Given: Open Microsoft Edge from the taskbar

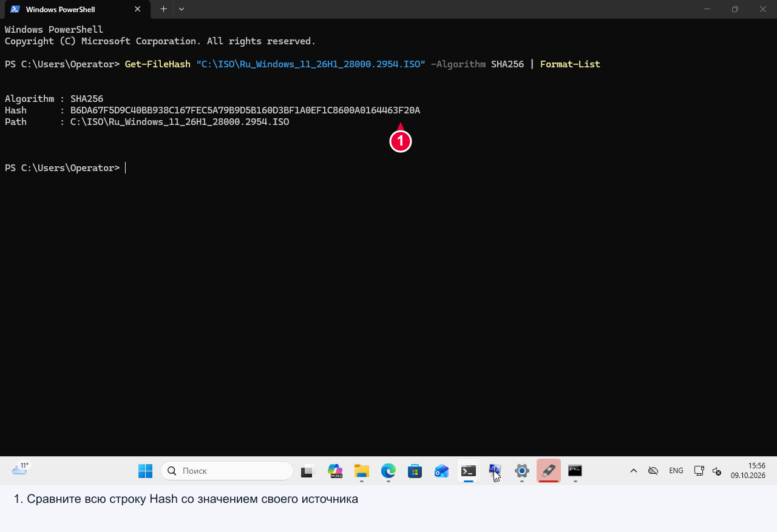Looking at the screenshot, I should 388,471.
